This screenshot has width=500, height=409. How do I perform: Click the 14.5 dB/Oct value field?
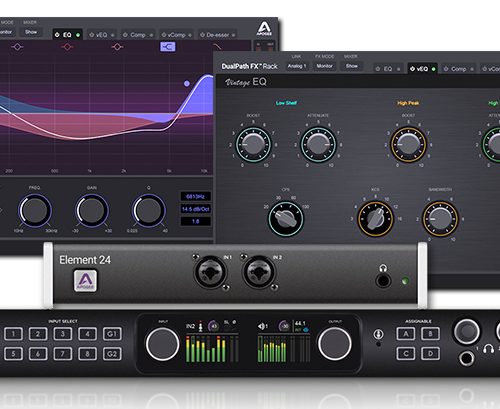196,209
